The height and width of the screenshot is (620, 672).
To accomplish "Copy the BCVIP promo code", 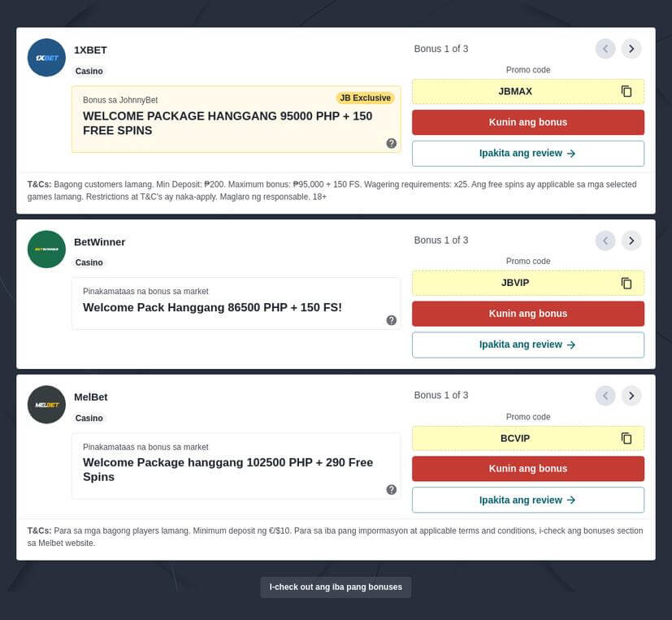I will coord(626,439).
